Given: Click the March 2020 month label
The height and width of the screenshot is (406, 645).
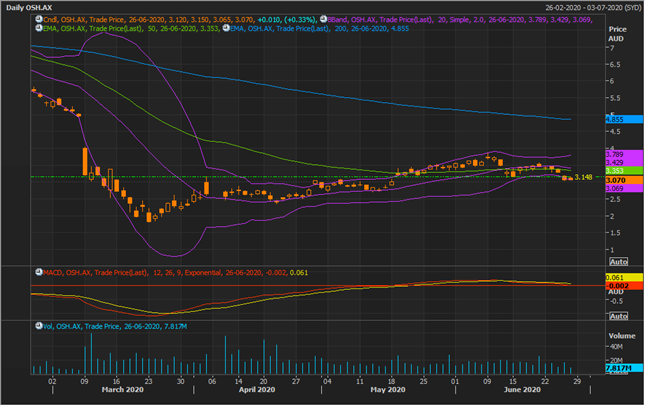Looking at the screenshot, I should (123, 390).
